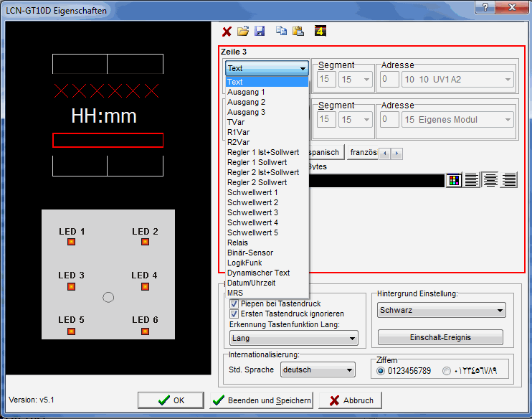Select 'Dynamischer Text' in dropdown list
The width and height of the screenshot is (532, 419).
coord(258,273)
